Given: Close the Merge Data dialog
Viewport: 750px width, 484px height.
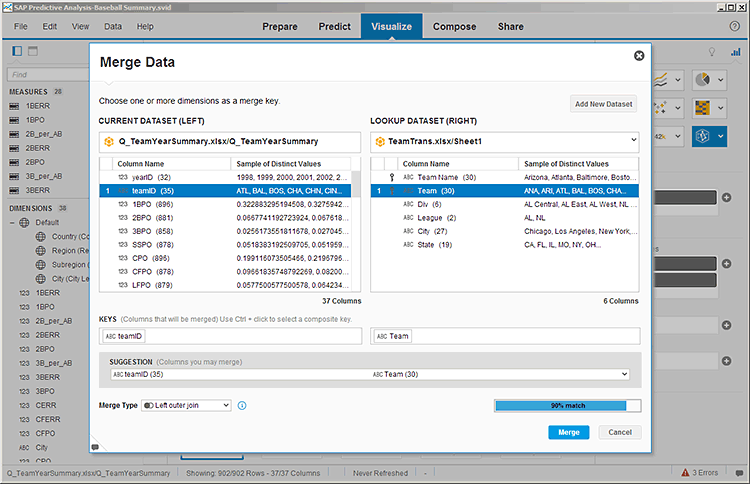Looking at the screenshot, I should (639, 56).
